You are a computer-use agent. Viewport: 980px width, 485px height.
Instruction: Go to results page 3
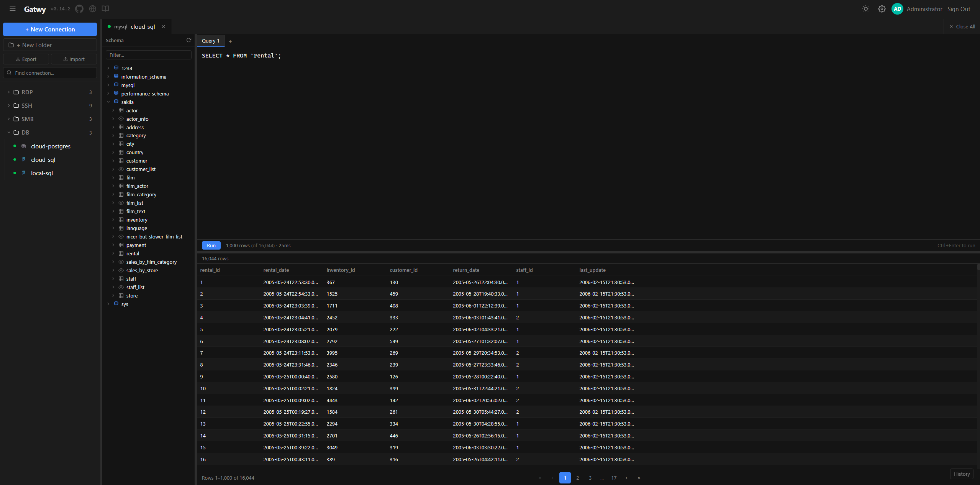pos(590,478)
